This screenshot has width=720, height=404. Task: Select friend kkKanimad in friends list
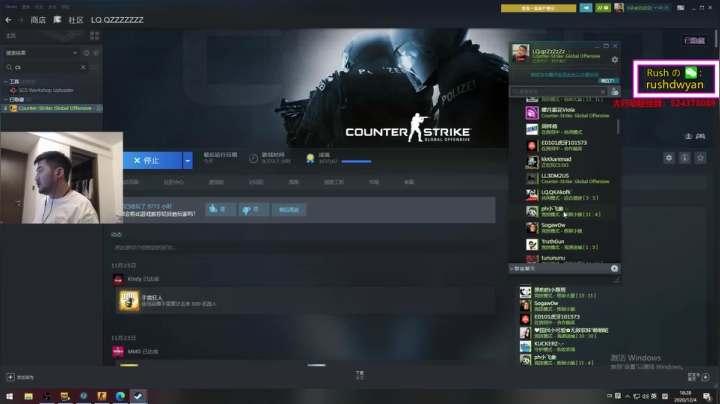[x=571, y=162]
